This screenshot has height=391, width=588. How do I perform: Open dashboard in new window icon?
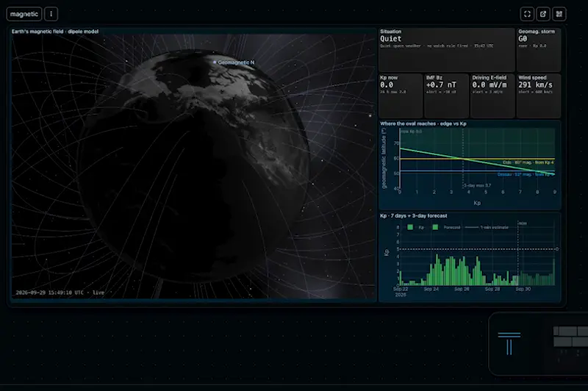(543, 14)
